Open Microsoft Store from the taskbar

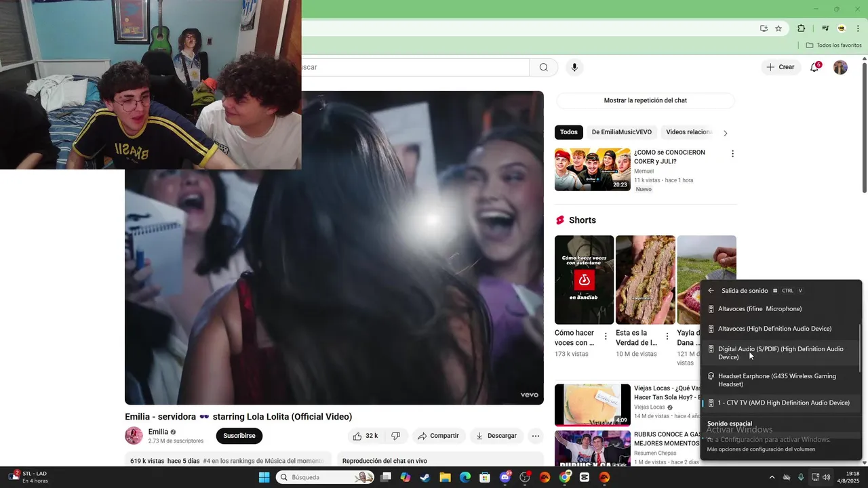(485, 477)
